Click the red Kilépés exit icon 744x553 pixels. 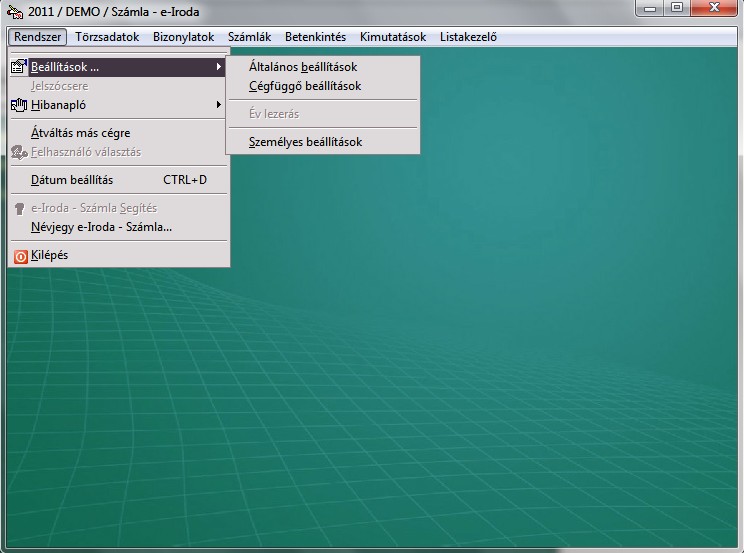[20, 256]
